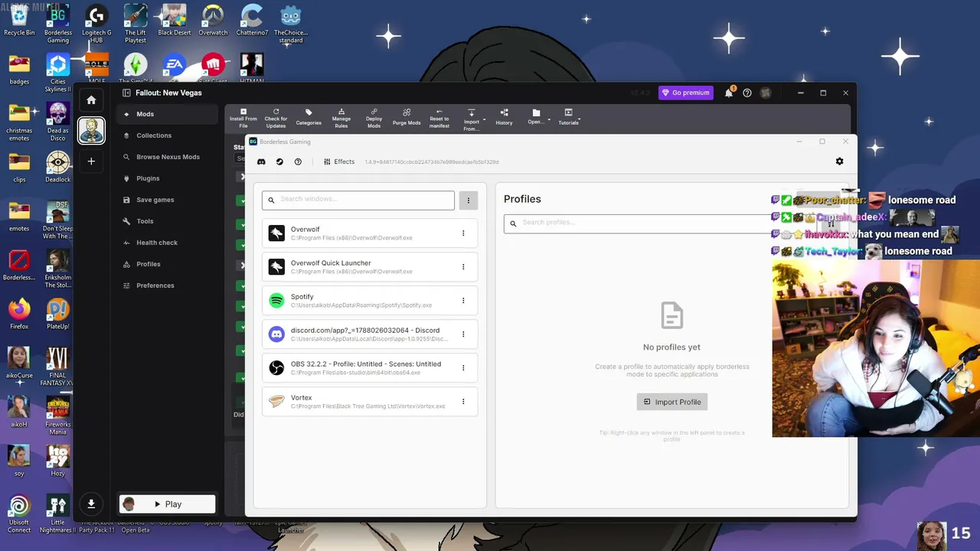Image resolution: width=980 pixels, height=551 pixels.
Task: Open History in Vortex toolbar
Action: point(504,118)
